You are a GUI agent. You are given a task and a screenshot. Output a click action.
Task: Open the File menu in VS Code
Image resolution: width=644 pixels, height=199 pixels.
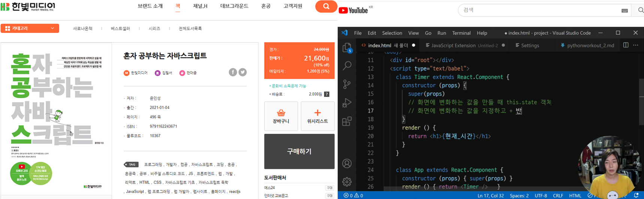(358, 33)
